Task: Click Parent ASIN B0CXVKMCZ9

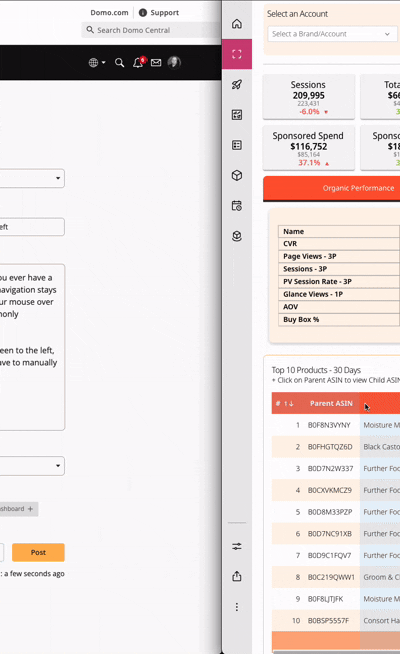Action: point(330,490)
